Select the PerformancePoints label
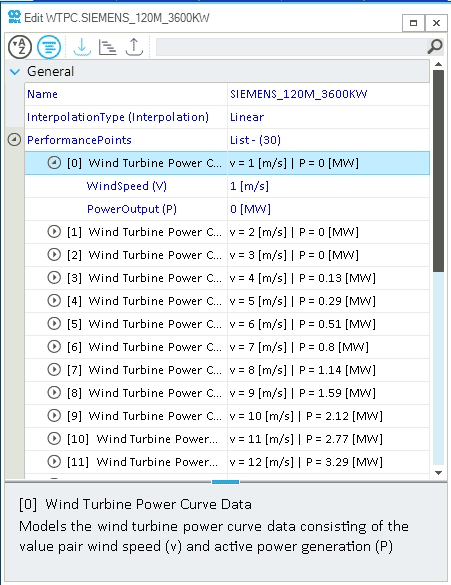This screenshot has height=585, width=451. point(79,140)
